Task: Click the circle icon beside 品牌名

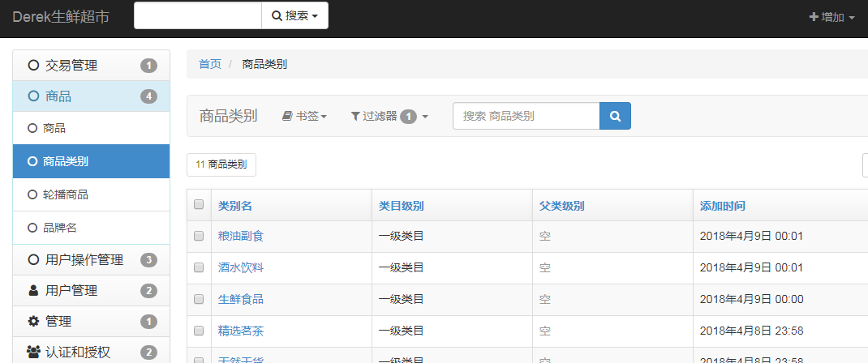Action: [x=32, y=228]
